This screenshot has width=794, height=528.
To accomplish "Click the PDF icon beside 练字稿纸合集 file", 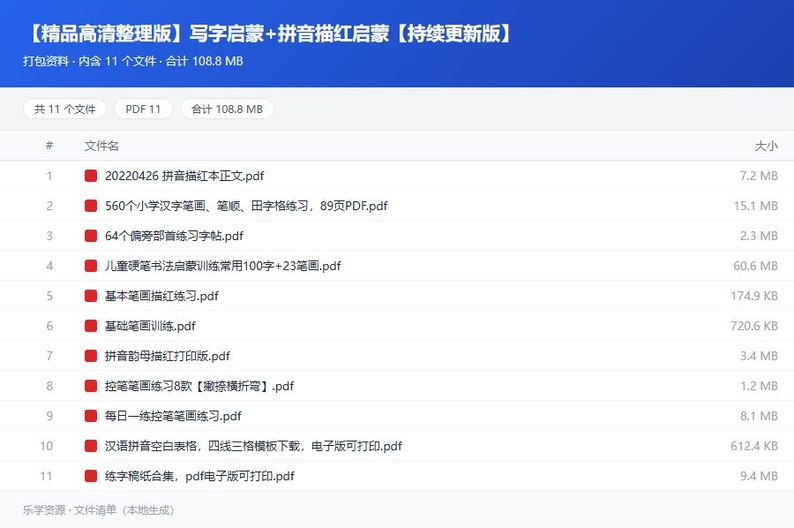I will 91,476.
